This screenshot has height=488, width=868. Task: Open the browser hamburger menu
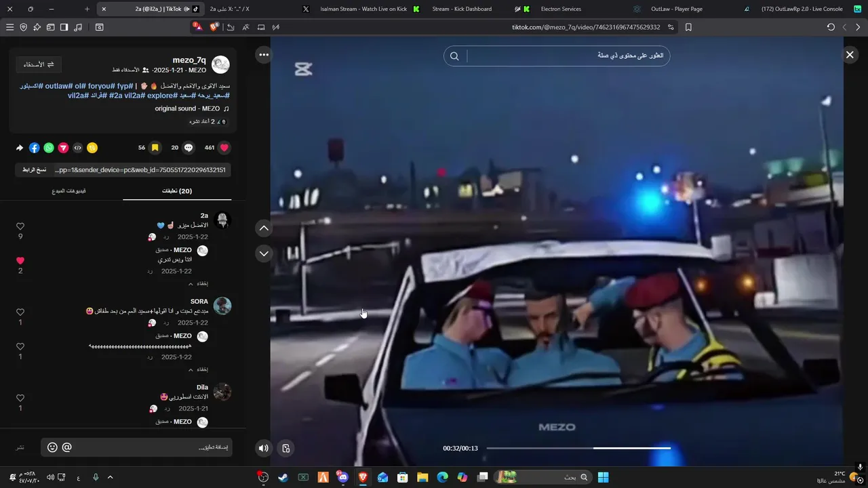click(9, 27)
